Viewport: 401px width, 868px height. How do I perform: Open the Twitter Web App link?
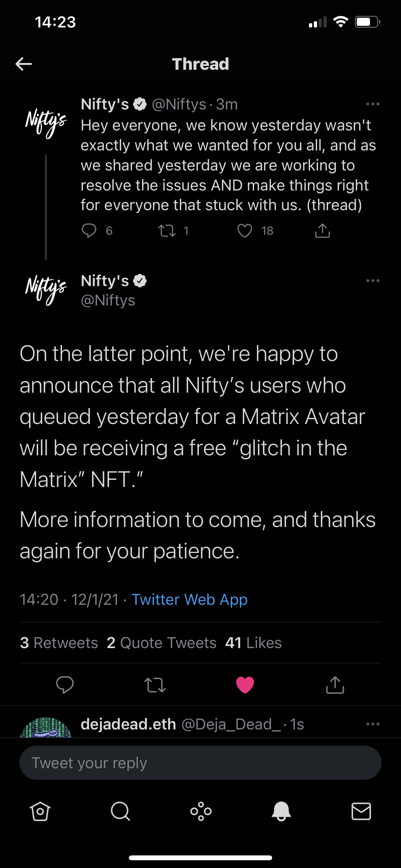point(190,600)
